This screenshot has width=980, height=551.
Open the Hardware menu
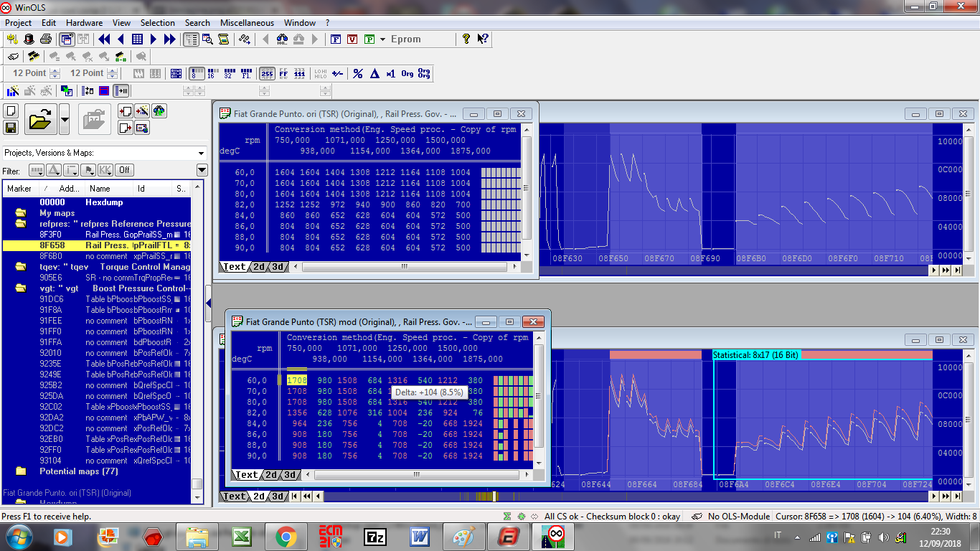coord(84,22)
